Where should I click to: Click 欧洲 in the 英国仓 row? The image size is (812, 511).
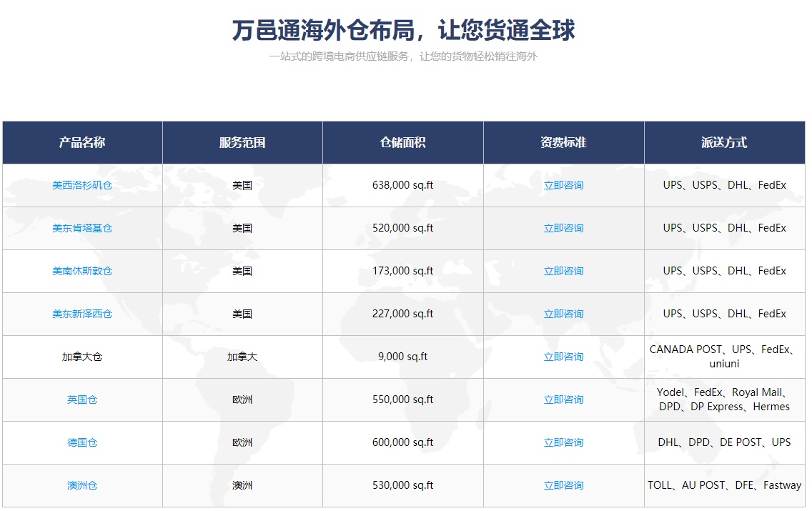(242, 400)
